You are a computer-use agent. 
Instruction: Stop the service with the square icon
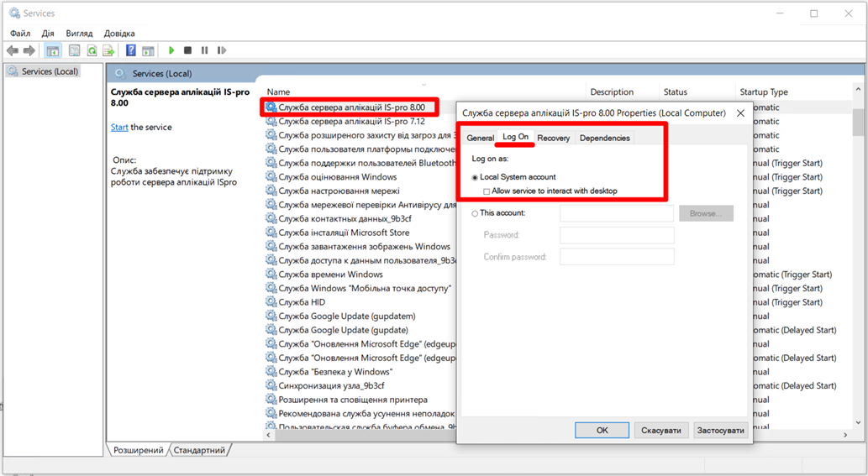tap(187, 50)
